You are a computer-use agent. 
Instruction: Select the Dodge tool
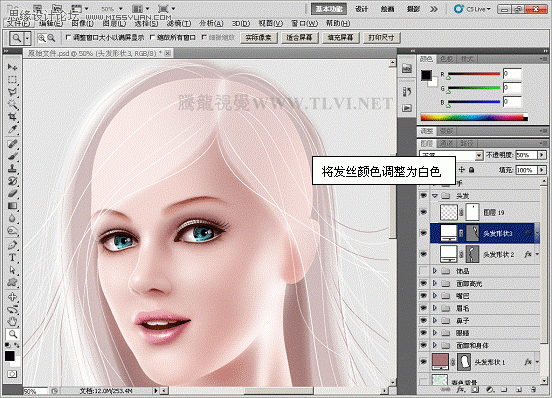(x=12, y=231)
